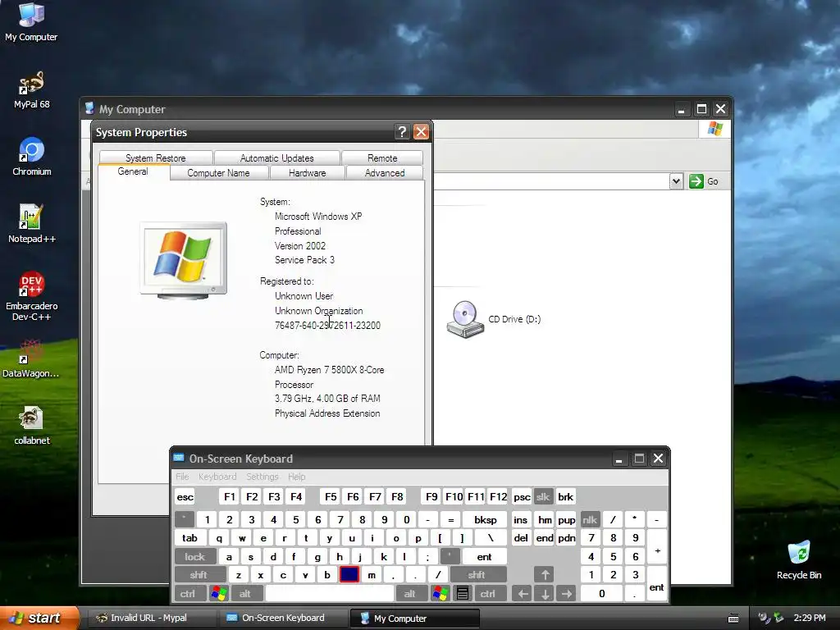The height and width of the screenshot is (630, 840).
Task: Open the Advanced tab
Action: (385, 172)
